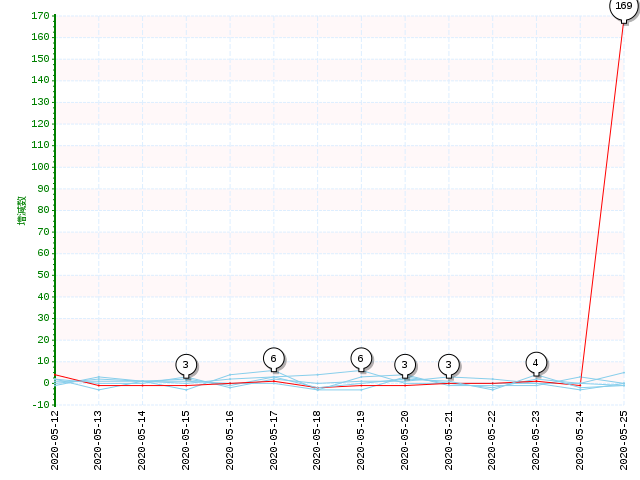Select the 2020-05-12 date label
The width and height of the screenshot is (640, 480).
[55, 440]
